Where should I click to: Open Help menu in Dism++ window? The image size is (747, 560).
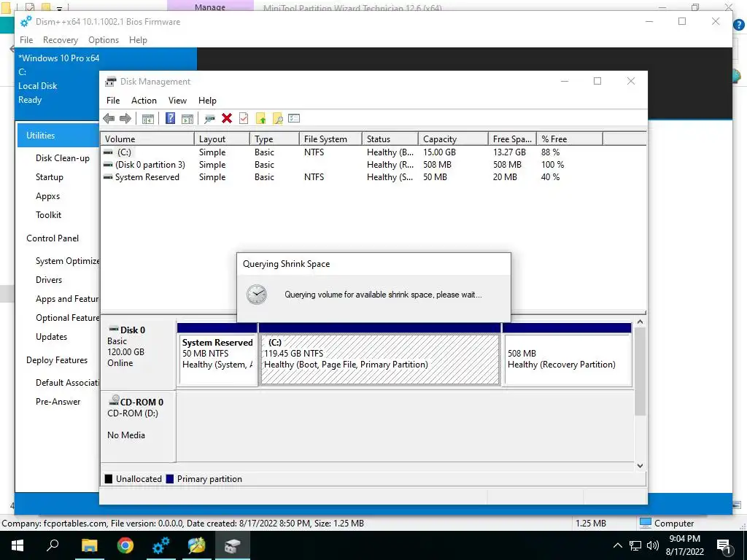138,40
